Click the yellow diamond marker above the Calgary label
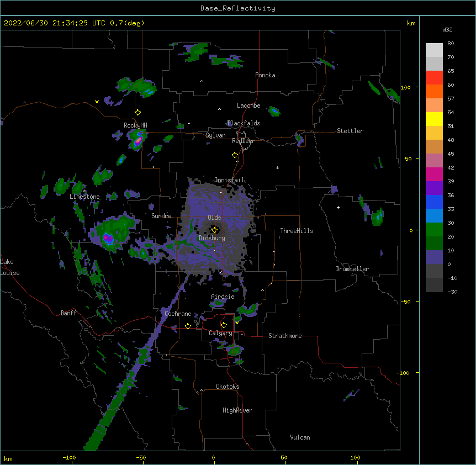This screenshot has width=476, height=465. coord(224,325)
